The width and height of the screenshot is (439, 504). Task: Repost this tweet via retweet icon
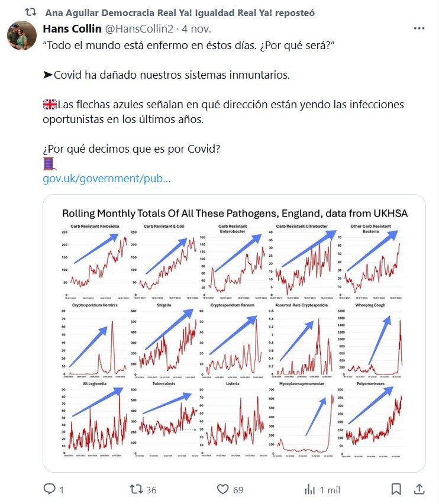tap(136, 489)
